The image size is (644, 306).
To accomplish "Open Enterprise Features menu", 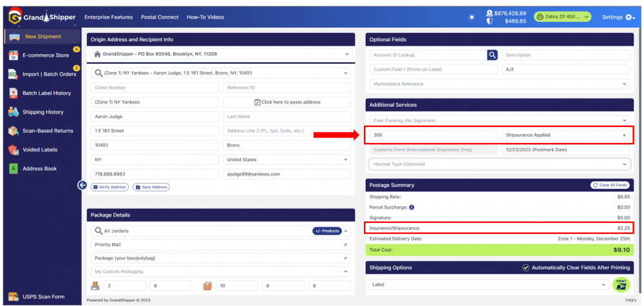I will pos(108,17).
